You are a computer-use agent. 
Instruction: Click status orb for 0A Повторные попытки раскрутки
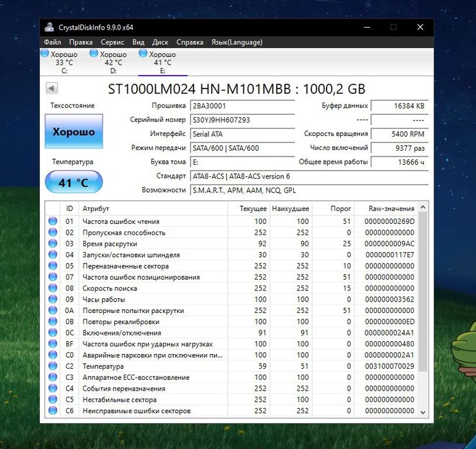[x=53, y=310]
